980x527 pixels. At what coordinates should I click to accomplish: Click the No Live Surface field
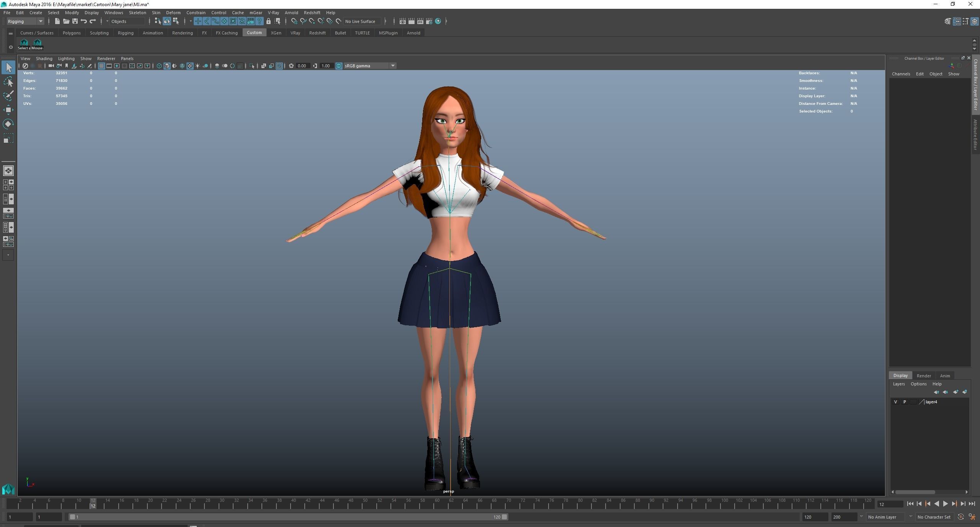(362, 21)
